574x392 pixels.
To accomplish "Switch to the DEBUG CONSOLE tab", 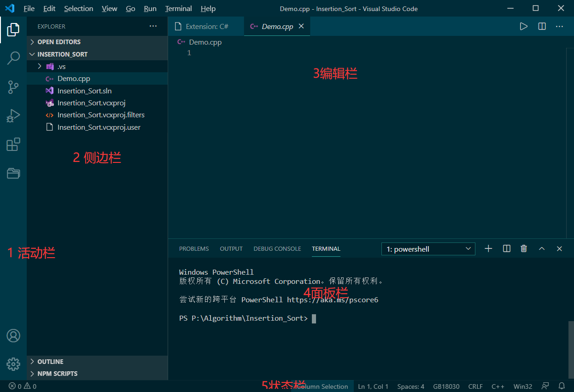I will [277, 248].
